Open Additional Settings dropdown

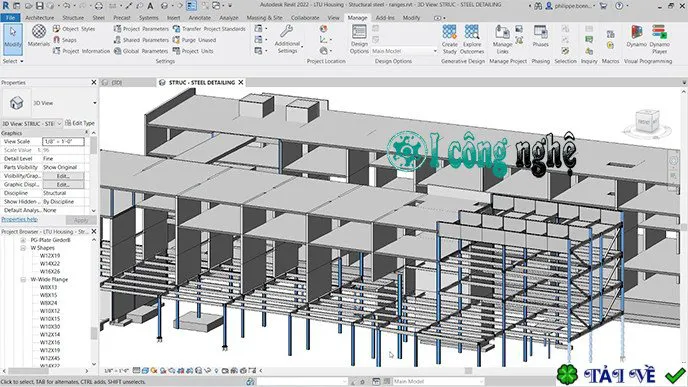(x=287, y=39)
